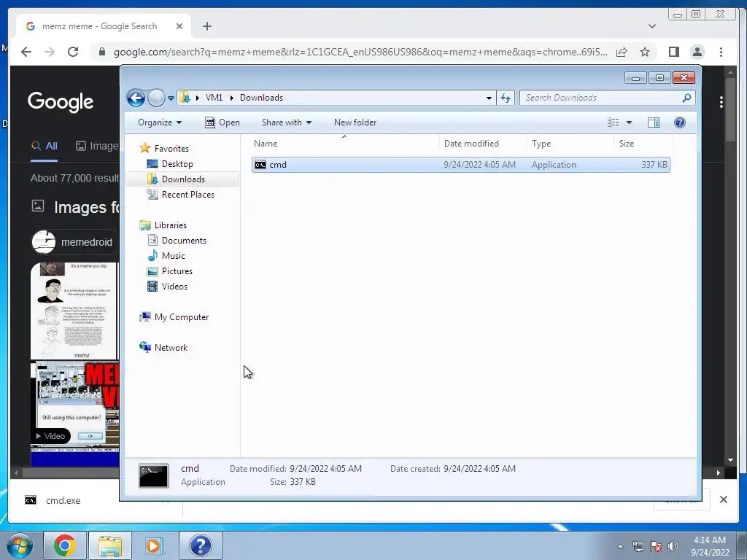
Task: Reload the Chrome page
Action: click(73, 52)
